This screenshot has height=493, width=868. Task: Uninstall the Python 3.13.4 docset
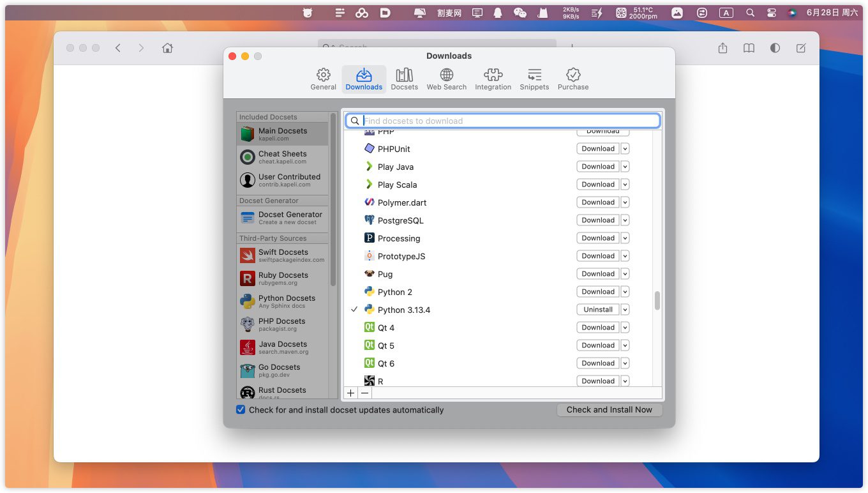pos(598,309)
